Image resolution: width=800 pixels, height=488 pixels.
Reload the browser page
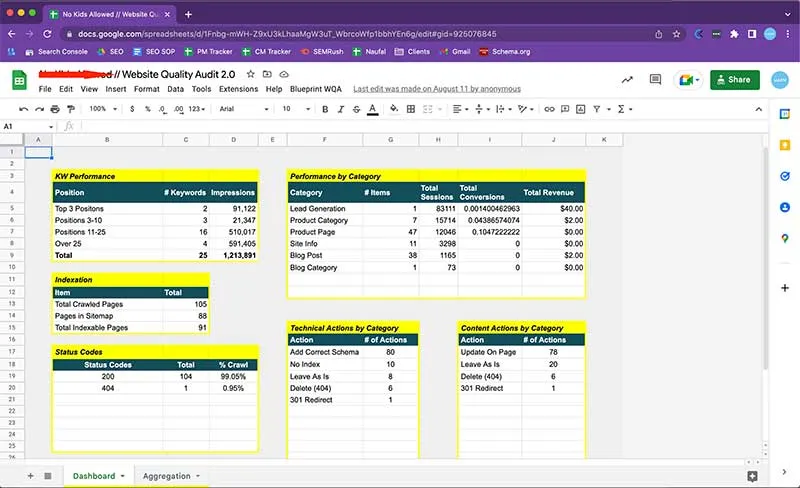point(47,34)
